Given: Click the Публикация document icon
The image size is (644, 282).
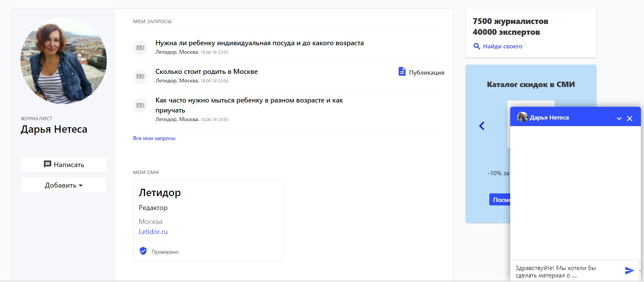Looking at the screenshot, I should 402,72.
